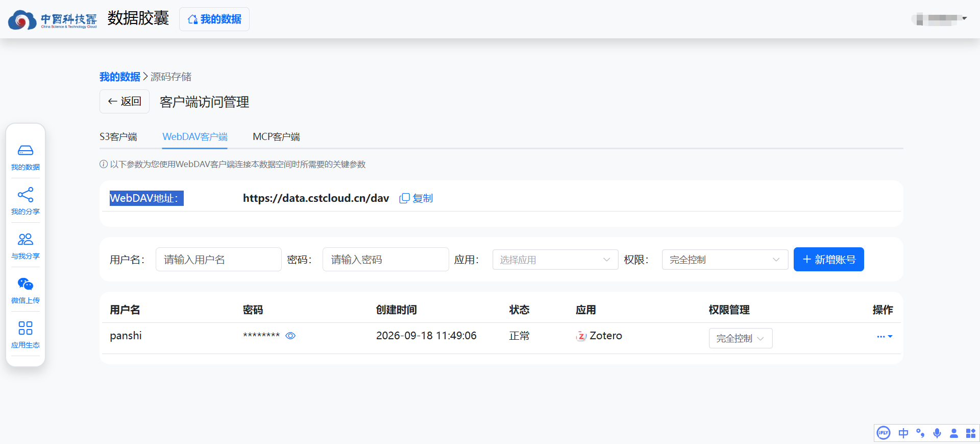Viewport: 980px width, 444px height.
Task: Expand the user account menu top right
Action: 940,19
